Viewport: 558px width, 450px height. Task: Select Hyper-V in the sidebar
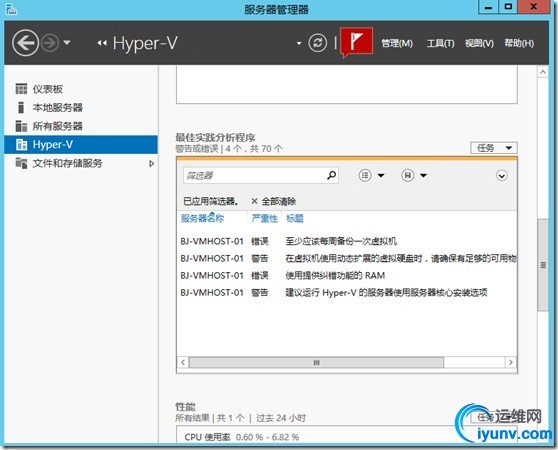pos(81,144)
